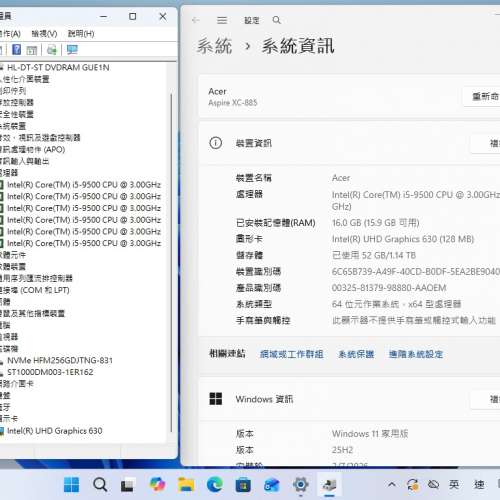Click the 速 IME mode indicator
Screen dimensions: 500x500
pyautogui.click(x=479, y=484)
